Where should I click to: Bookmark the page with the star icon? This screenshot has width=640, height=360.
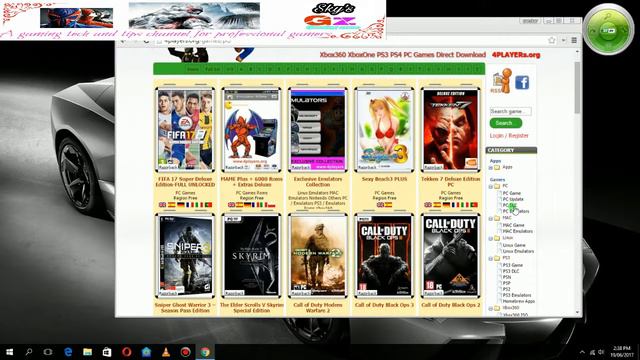pyautogui.click(x=552, y=40)
